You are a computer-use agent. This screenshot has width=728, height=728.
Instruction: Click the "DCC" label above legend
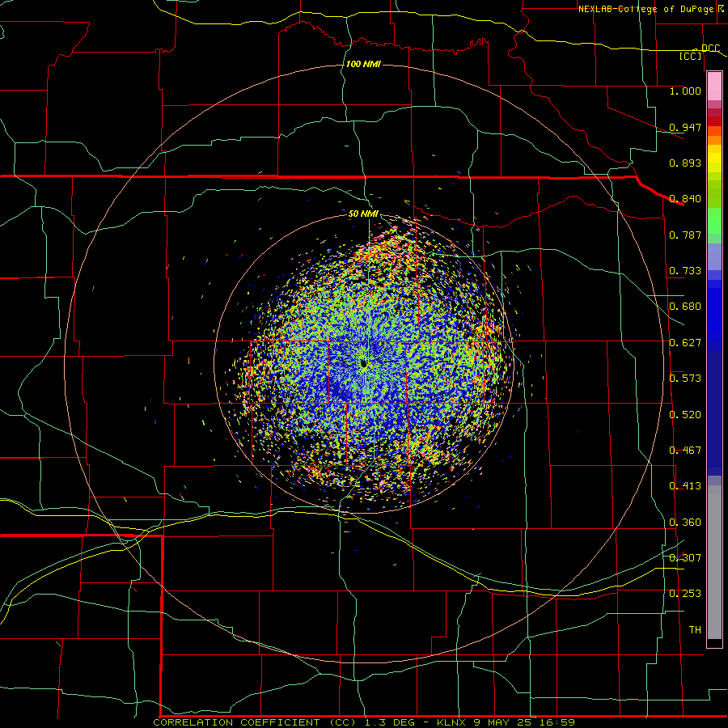(710, 49)
